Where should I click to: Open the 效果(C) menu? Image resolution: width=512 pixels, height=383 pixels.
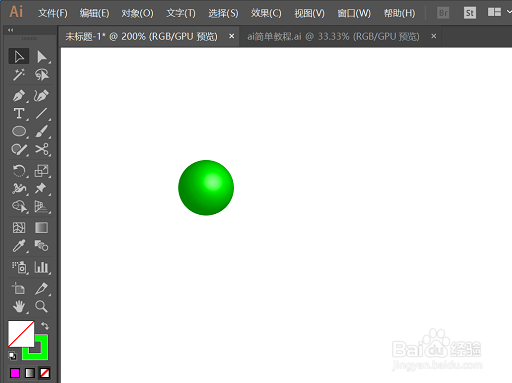pos(266,13)
